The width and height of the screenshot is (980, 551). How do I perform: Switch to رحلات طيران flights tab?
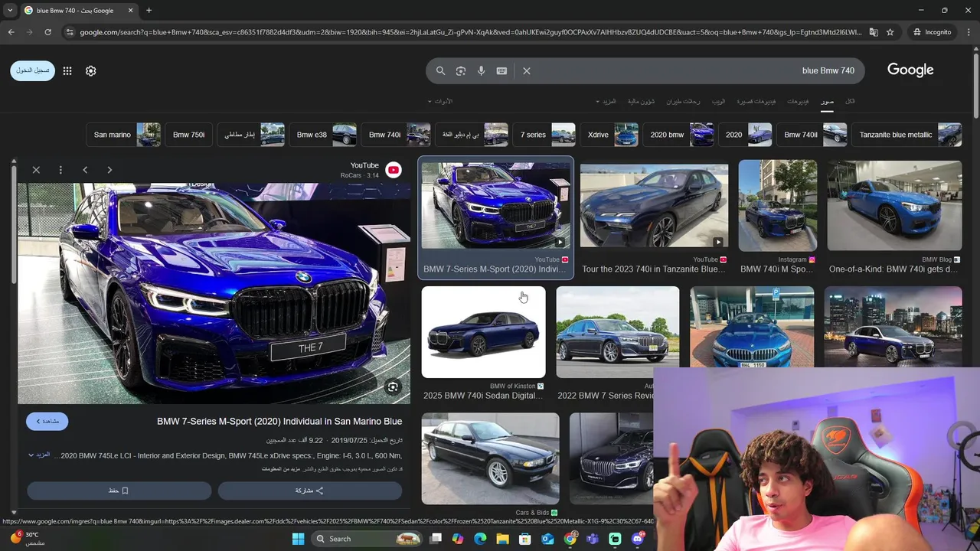coord(683,101)
